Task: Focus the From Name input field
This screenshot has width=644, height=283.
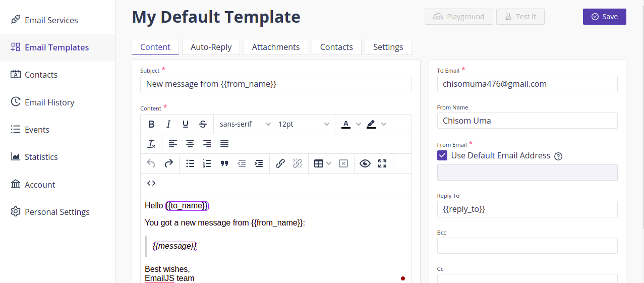Action: click(527, 121)
